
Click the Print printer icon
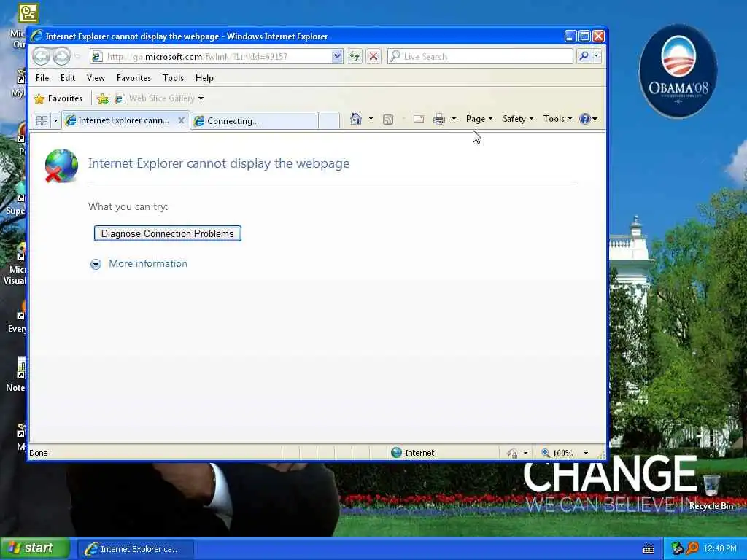pos(438,119)
